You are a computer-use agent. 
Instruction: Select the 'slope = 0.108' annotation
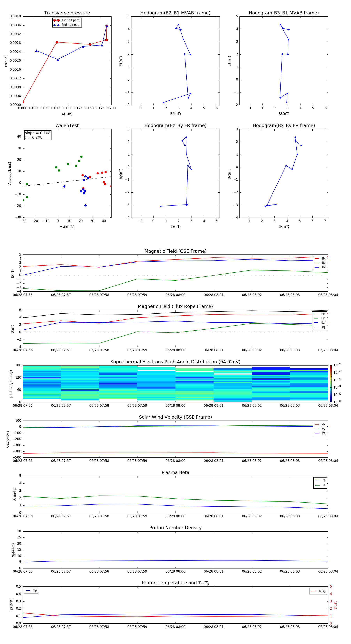point(37,133)
